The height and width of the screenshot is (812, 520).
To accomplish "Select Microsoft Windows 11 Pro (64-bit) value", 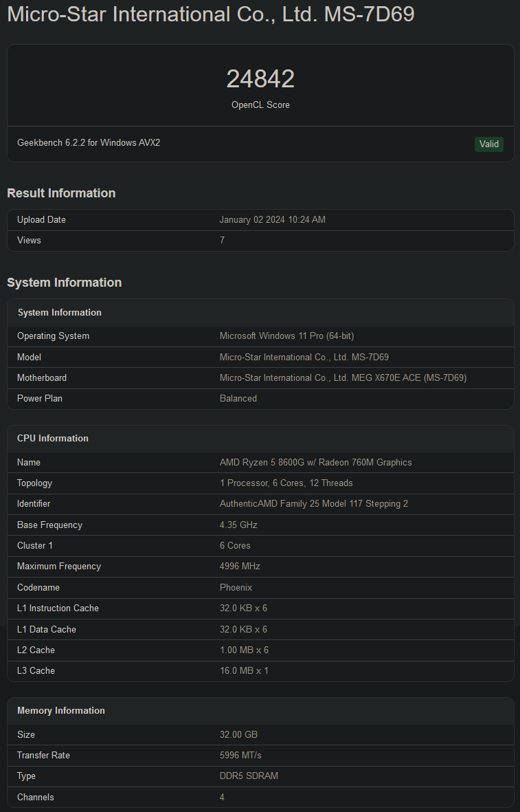I will 286,336.
